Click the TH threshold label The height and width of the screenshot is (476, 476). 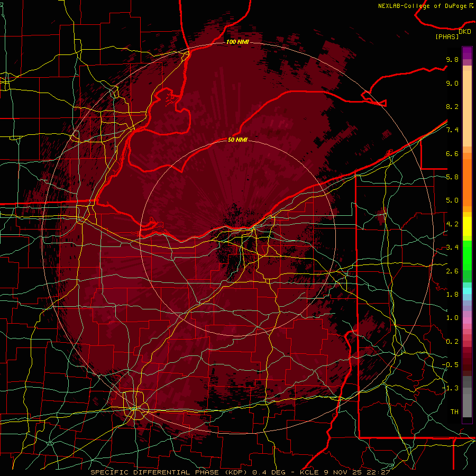click(454, 412)
